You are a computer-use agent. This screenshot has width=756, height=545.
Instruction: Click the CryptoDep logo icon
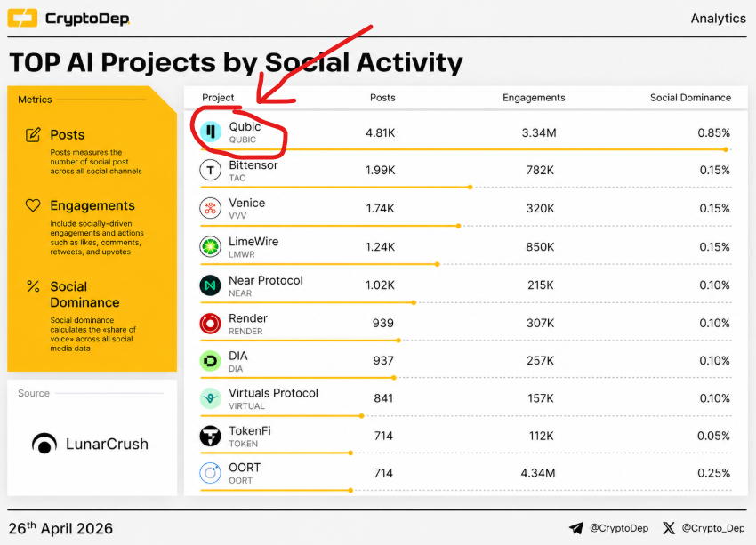coord(22,19)
